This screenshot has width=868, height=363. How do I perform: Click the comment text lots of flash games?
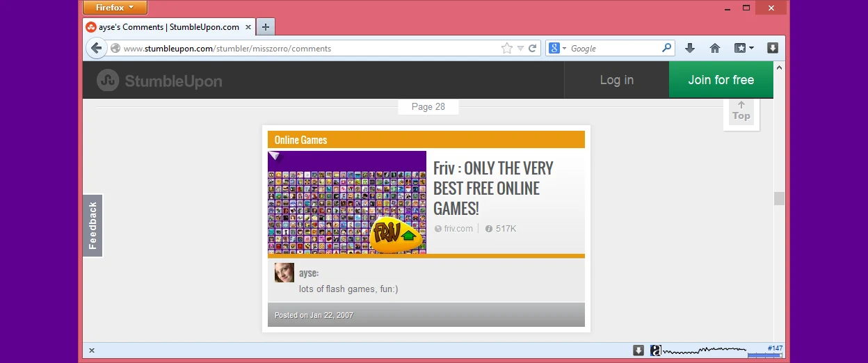[348, 289]
